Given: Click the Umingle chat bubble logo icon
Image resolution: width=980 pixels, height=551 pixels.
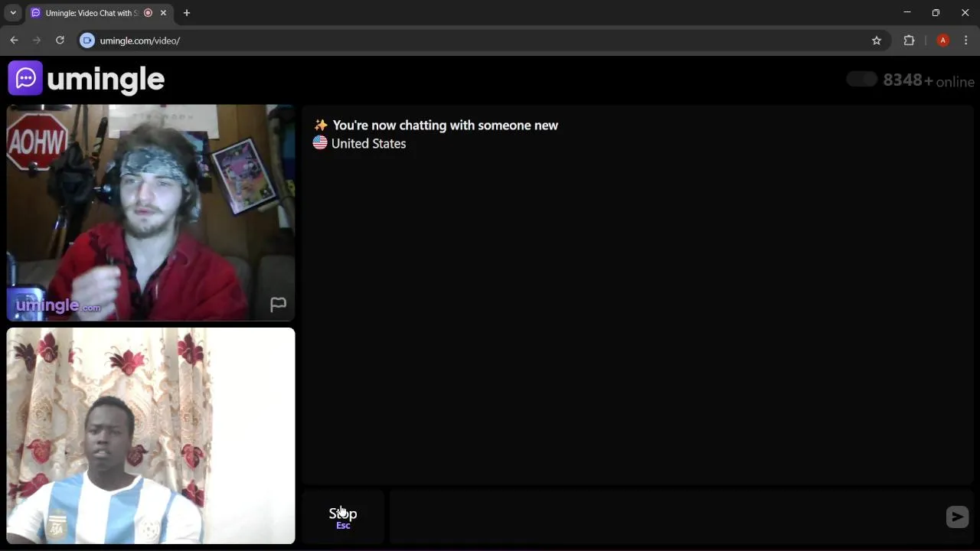Looking at the screenshot, I should 25,78.
